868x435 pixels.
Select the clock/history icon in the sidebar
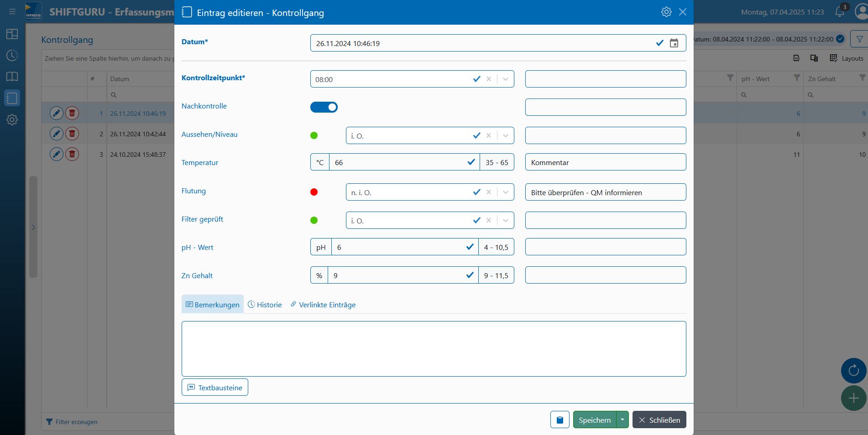(x=12, y=55)
